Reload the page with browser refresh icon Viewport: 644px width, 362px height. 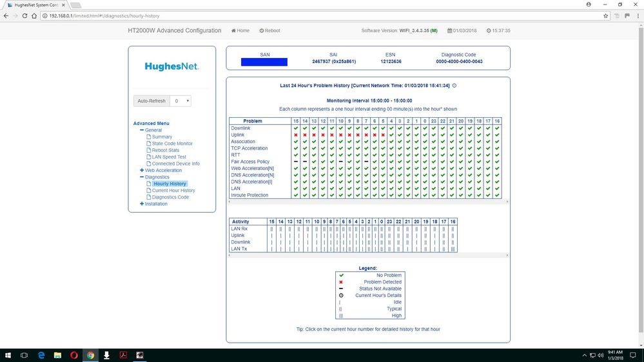point(25,15)
